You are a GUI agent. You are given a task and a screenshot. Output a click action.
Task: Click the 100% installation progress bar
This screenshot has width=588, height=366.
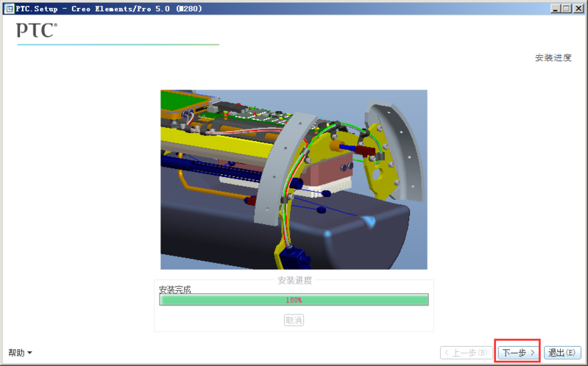point(294,300)
